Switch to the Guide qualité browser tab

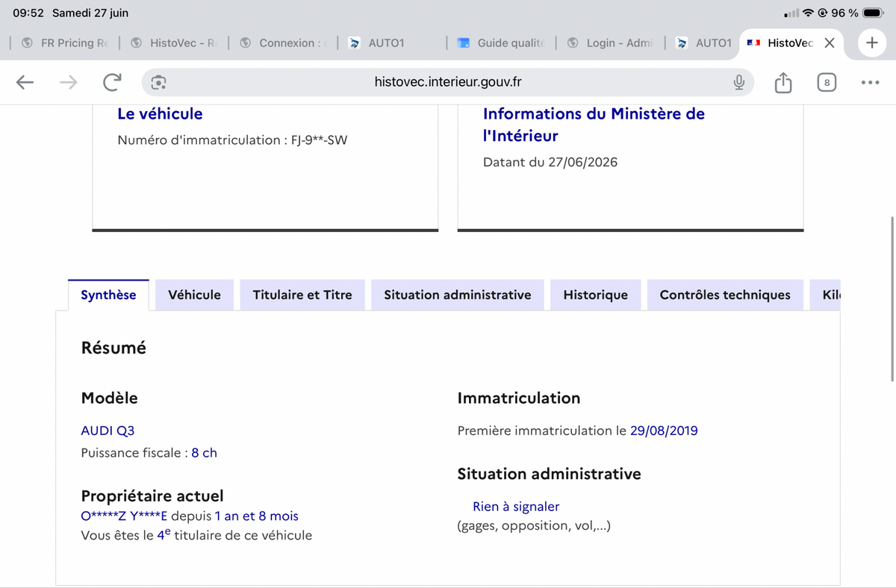(x=502, y=43)
